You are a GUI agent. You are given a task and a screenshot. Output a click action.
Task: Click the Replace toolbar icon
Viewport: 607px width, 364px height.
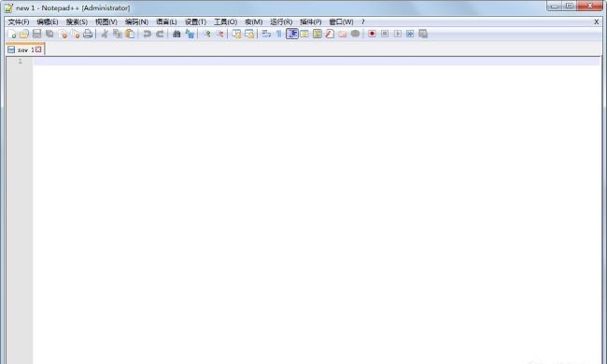pos(190,34)
